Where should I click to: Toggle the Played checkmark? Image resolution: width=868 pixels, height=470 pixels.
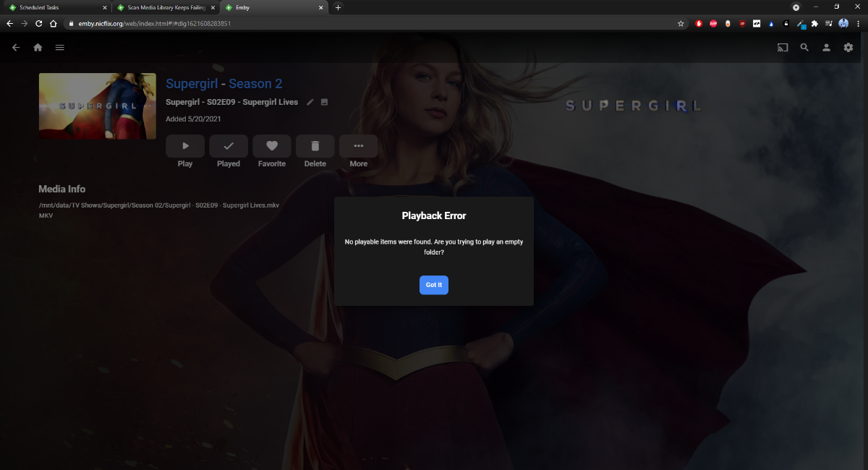[228, 145]
